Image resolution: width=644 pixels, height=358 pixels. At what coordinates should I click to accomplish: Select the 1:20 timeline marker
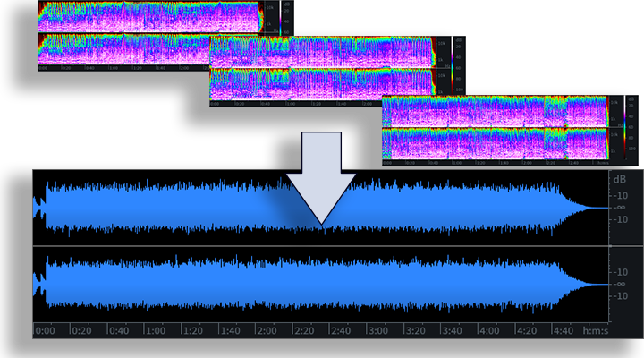pyautogui.click(x=192, y=330)
